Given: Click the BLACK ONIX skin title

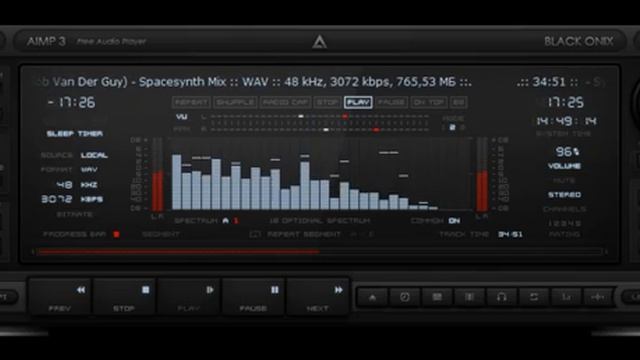Looking at the screenshot, I should [579, 41].
